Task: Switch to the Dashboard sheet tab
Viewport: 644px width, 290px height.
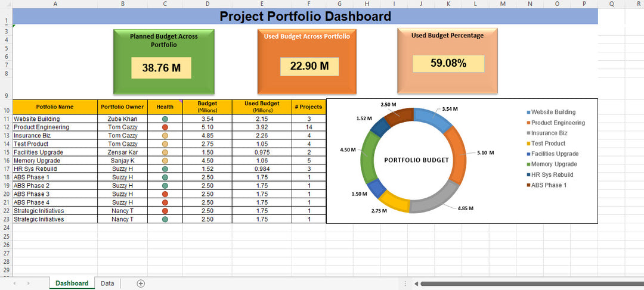Action: pos(72,283)
